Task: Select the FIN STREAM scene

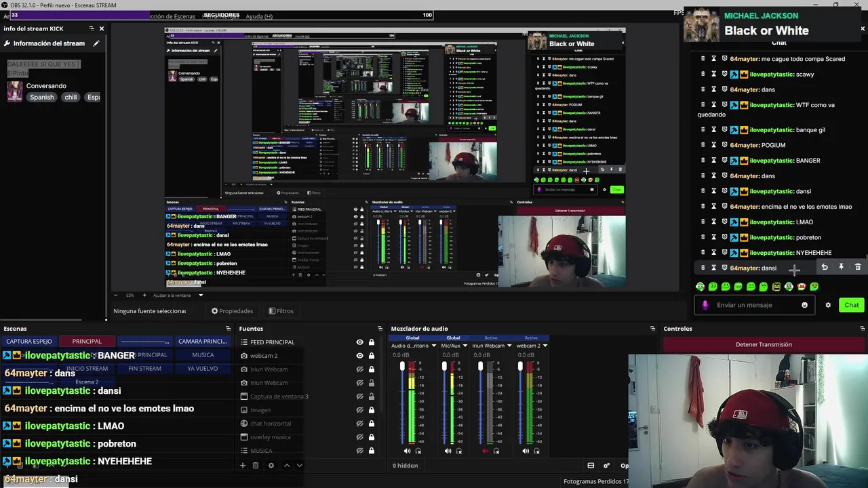Action: 144,369
